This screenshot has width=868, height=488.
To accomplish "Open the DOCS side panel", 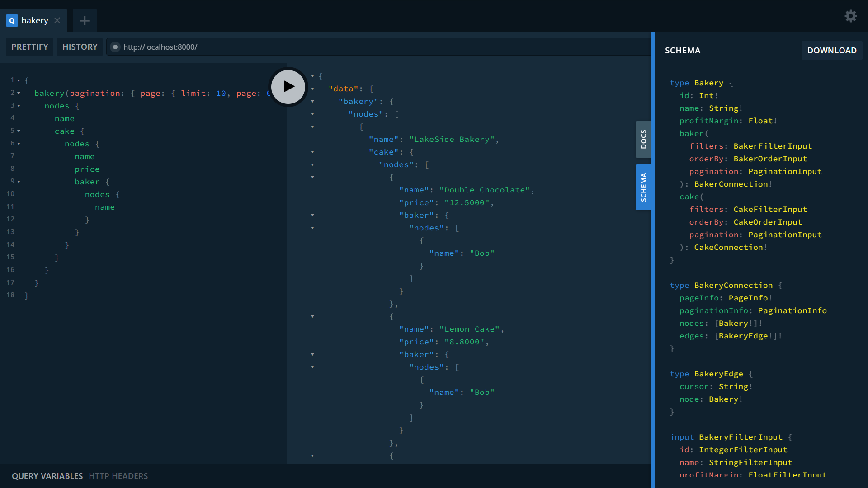I will pyautogui.click(x=644, y=139).
